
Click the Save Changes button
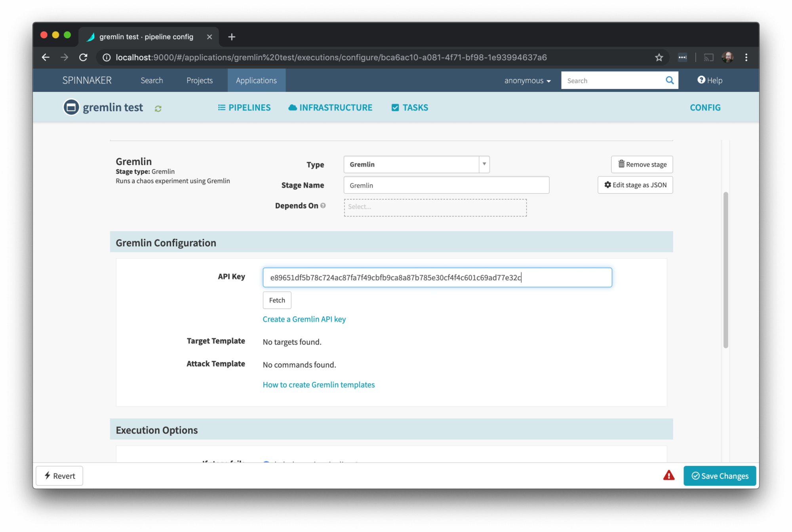click(x=720, y=476)
